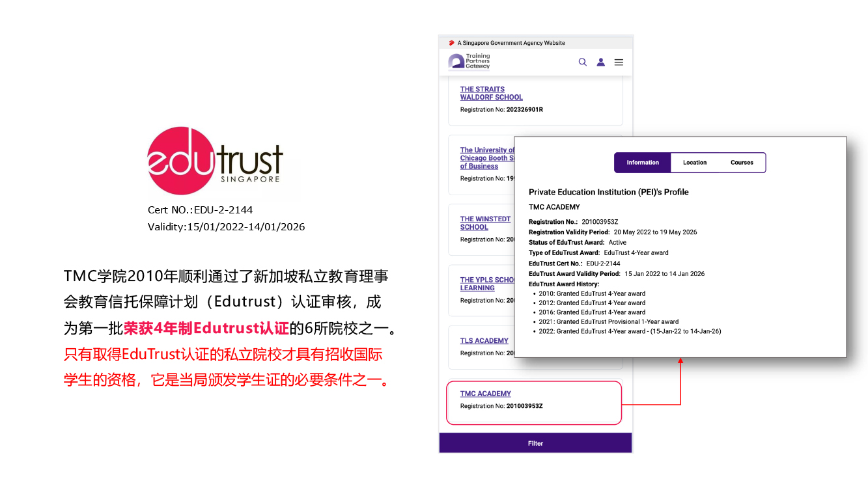Select the Information tab

pos(643,163)
